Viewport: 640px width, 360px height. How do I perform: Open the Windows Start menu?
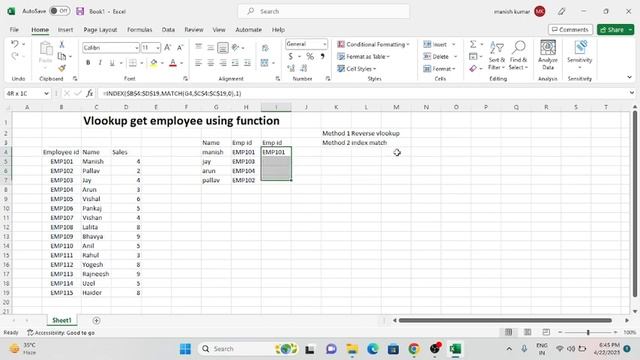point(185,349)
